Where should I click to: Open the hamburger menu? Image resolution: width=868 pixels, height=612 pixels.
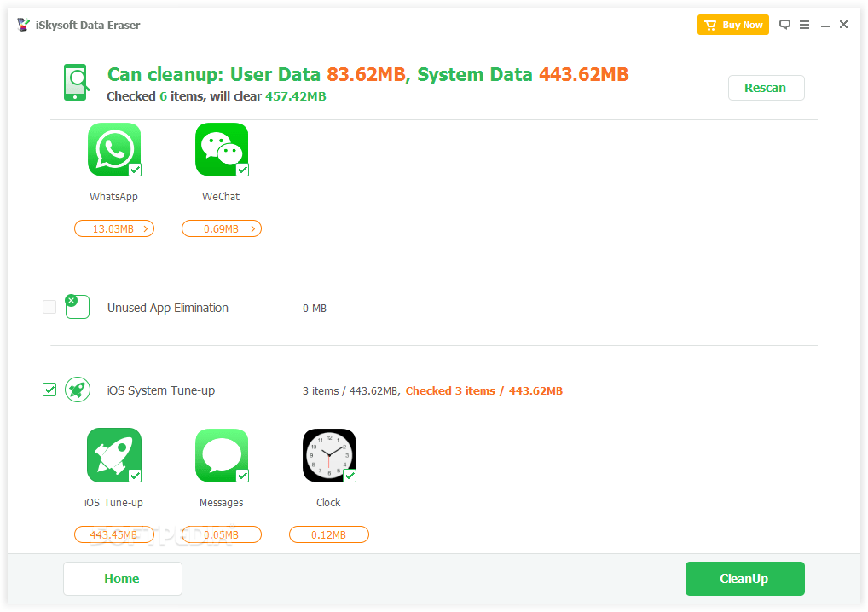click(804, 25)
